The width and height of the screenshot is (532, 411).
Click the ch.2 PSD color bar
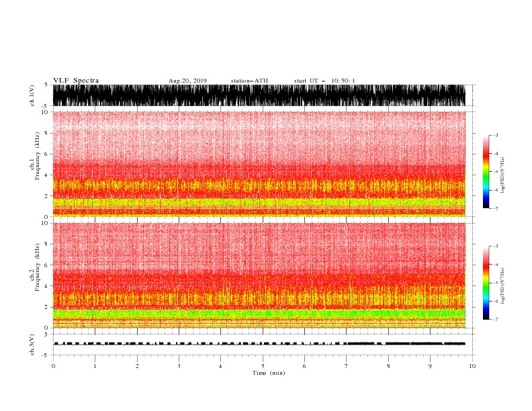pyautogui.click(x=486, y=283)
